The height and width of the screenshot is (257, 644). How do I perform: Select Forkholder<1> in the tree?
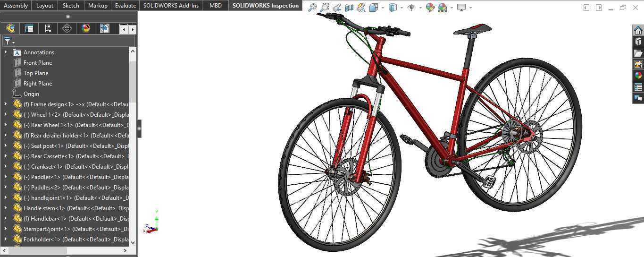(x=71, y=239)
